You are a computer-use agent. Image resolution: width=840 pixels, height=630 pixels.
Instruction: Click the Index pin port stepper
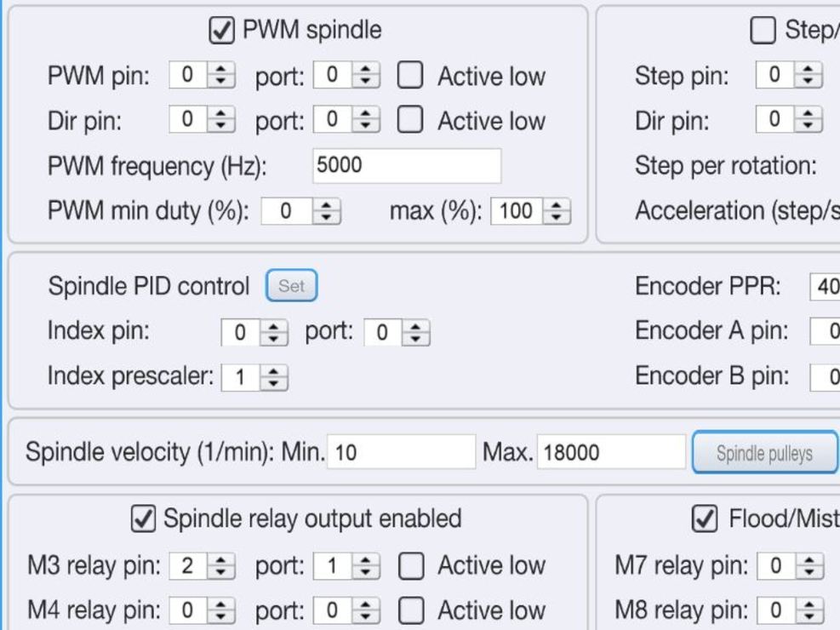tap(397, 333)
